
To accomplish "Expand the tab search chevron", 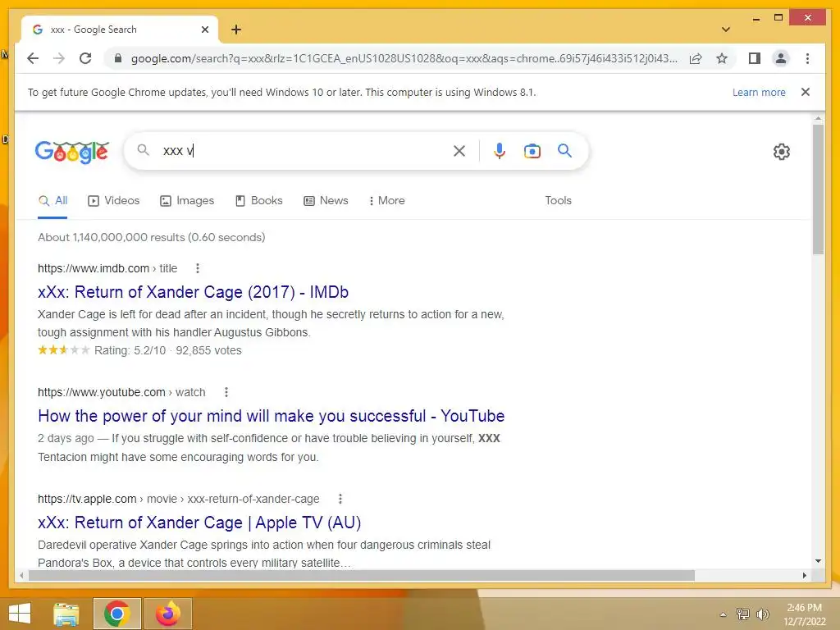I will tap(726, 30).
